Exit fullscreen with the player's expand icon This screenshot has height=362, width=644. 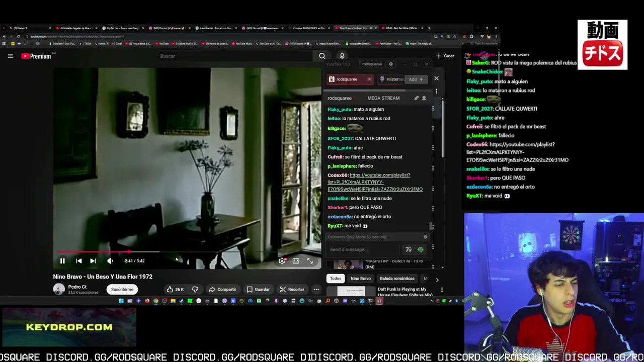[x=310, y=260]
